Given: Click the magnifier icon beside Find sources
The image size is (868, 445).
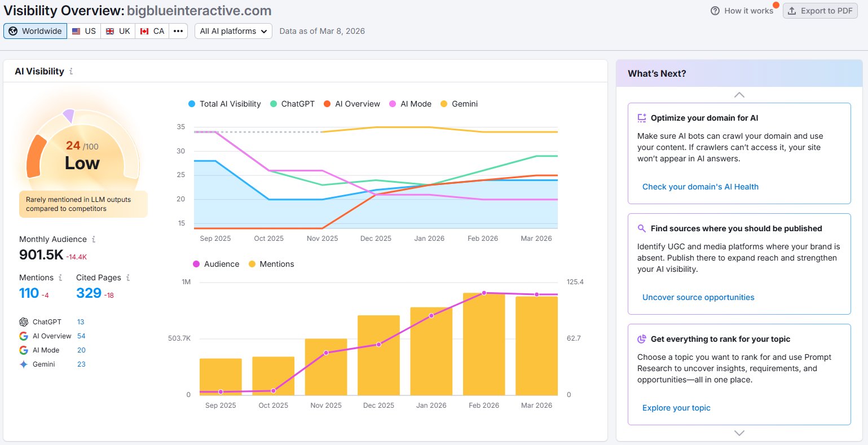Looking at the screenshot, I should (x=642, y=228).
